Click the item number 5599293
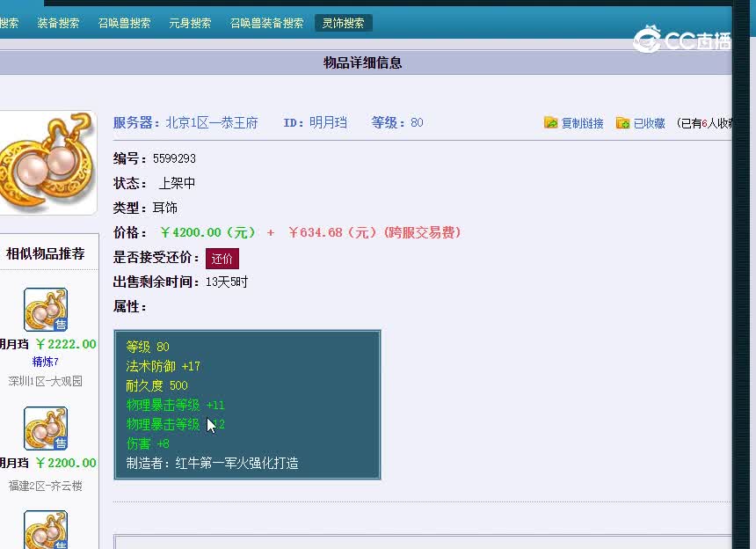756x549 pixels. point(175,158)
